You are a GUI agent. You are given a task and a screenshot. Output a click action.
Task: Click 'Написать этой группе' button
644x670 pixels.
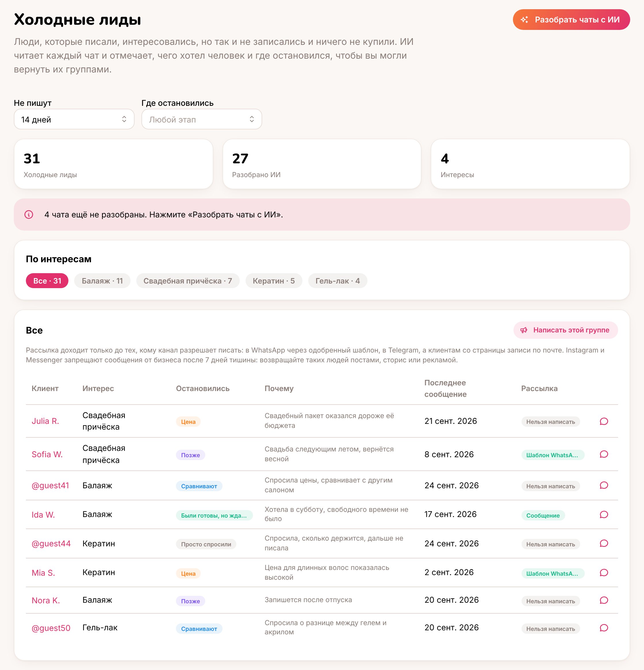tap(566, 330)
